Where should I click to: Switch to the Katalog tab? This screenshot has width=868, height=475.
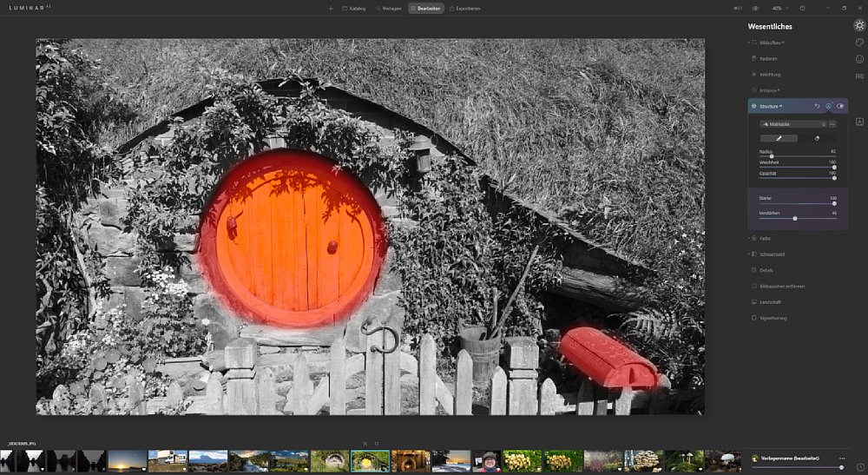(354, 9)
